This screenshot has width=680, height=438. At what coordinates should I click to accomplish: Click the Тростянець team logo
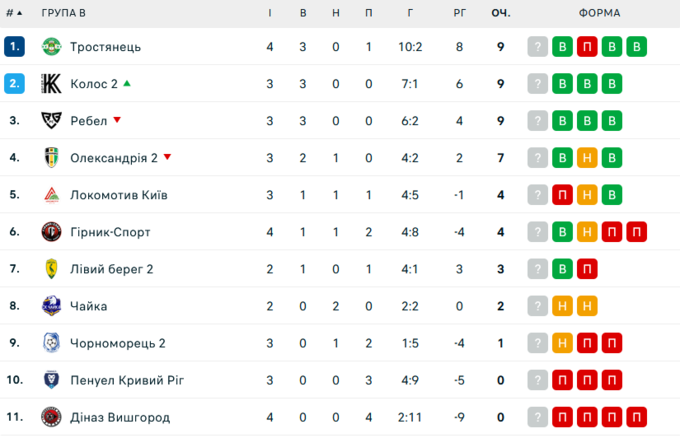(51, 47)
